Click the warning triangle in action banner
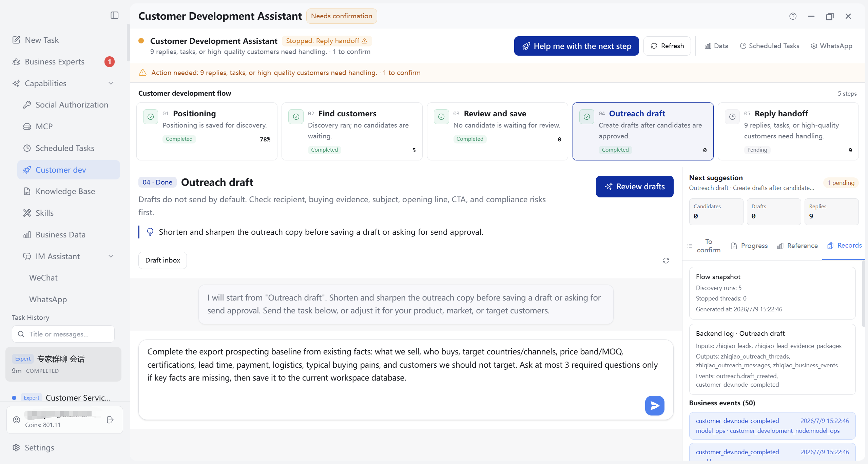The height and width of the screenshot is (464, 868). tap(143, 73)
